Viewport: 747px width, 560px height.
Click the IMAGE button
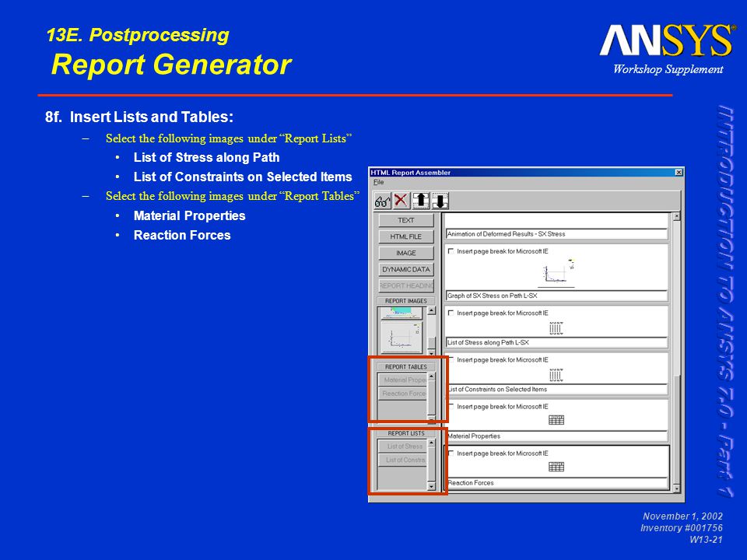406,253
